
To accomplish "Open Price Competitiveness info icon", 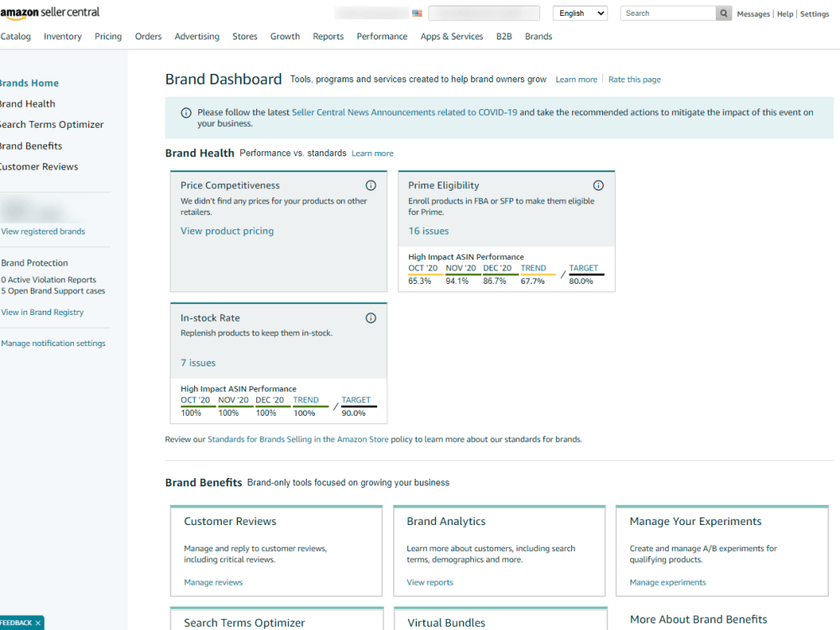I will [370, 186].
